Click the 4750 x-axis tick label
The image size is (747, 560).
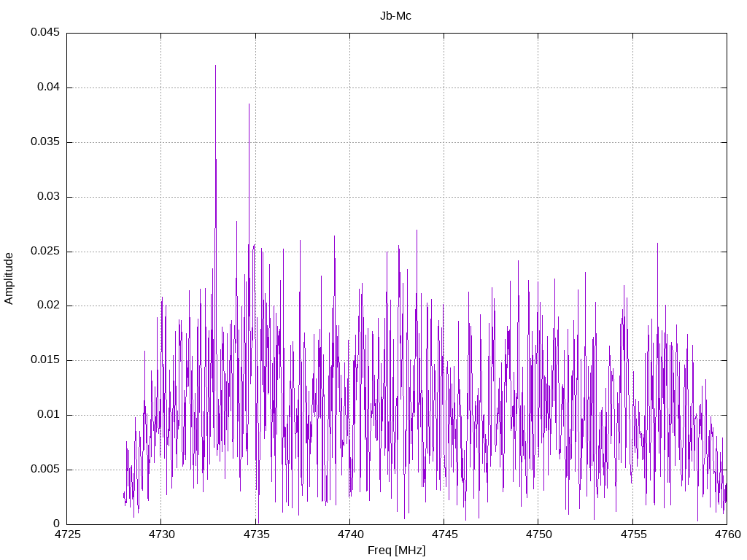[x=539, y=534]
